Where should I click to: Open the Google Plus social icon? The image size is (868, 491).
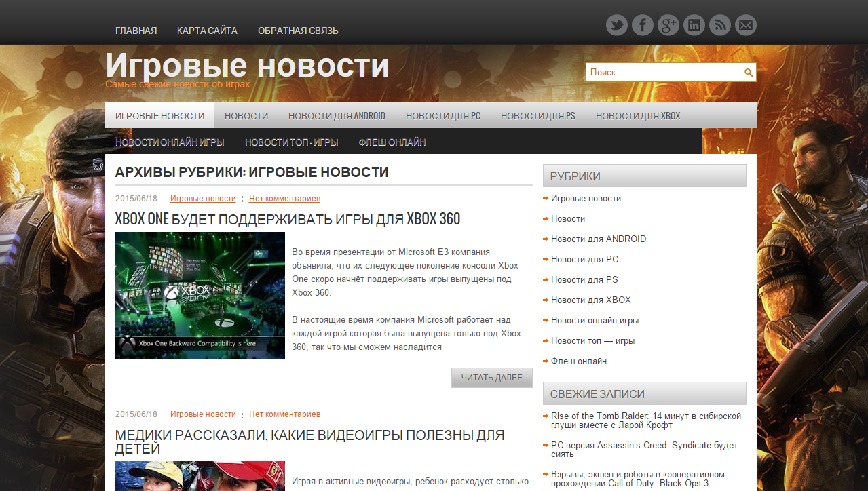tap(668, 26)
